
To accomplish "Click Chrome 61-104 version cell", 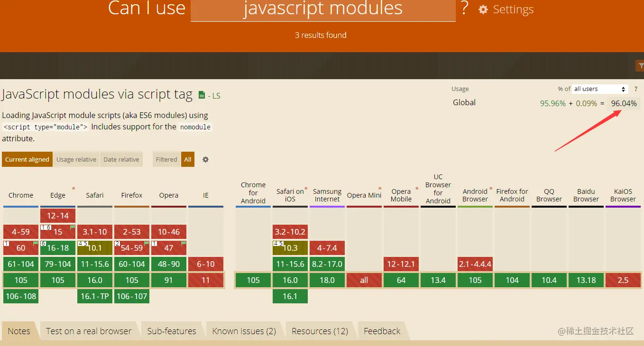I will coord(21,264).
